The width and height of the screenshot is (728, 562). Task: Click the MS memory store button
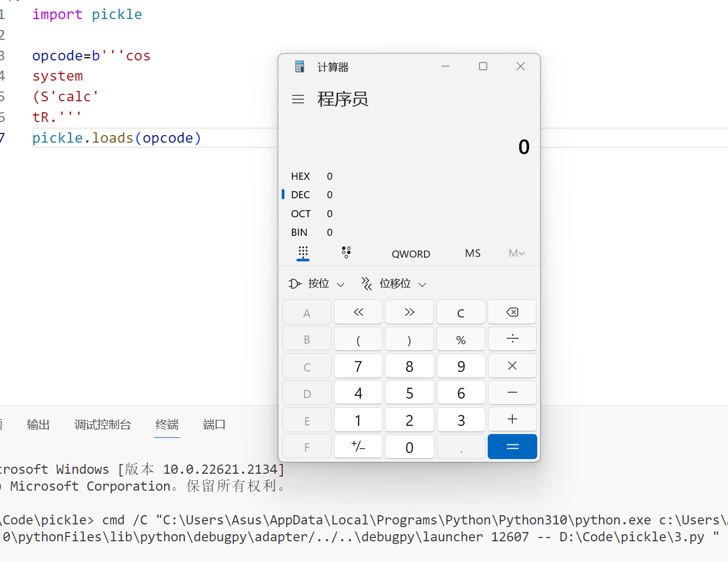tap(473, 253)
